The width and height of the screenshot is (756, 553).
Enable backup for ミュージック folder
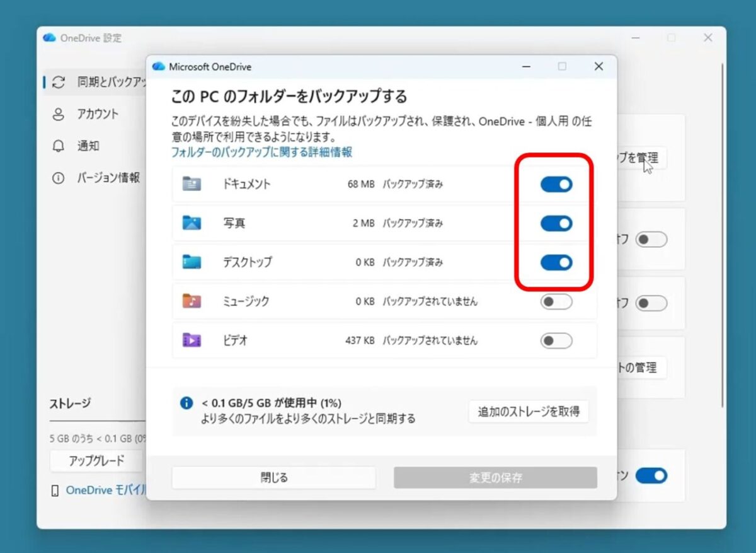[x=555, y=301]
